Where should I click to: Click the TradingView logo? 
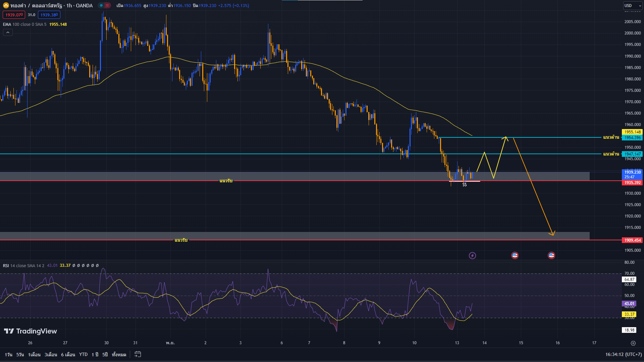tap(30, 331)
